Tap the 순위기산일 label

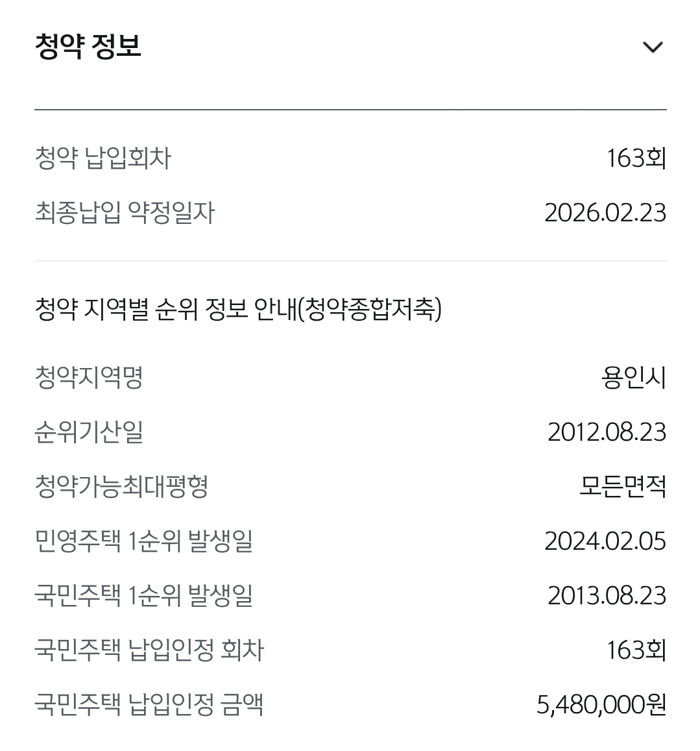pyautogui.click(x=89, y=432)
